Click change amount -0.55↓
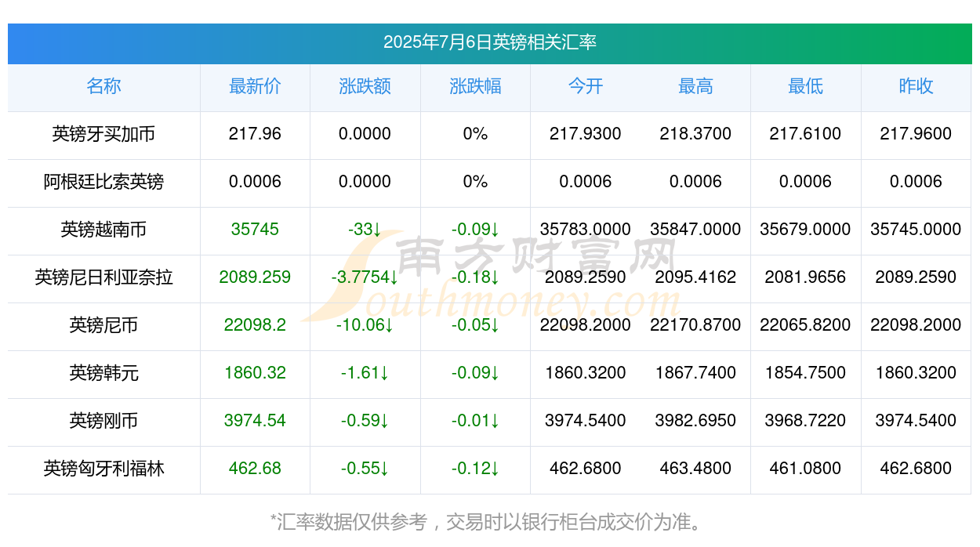Image resolution: width=980 pixels, height=547 pixels. click(x=365, y=469)
